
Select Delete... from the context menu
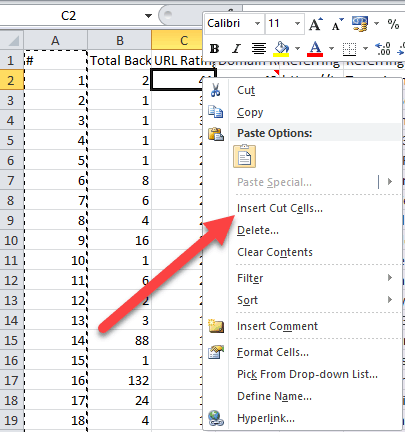[x=258, y=230]
